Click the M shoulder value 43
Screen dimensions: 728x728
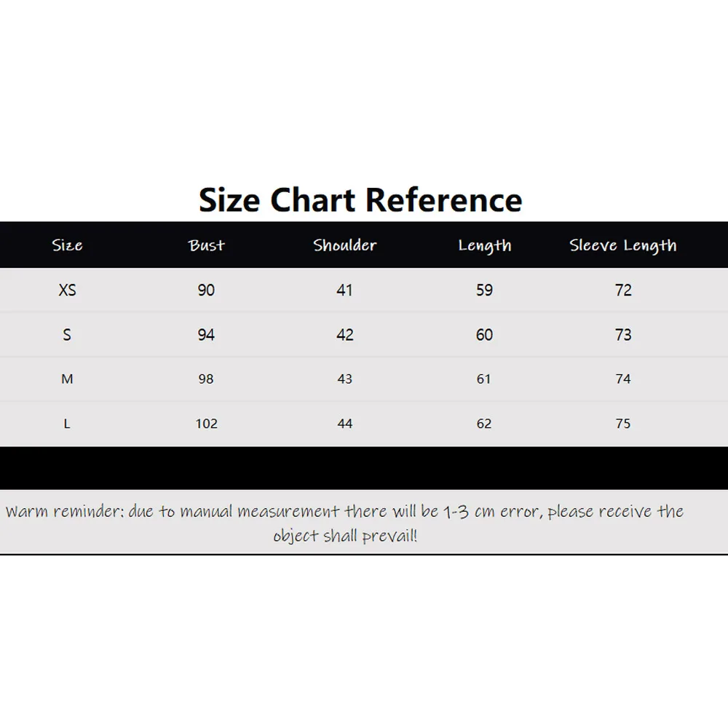(x=345, y=379)
